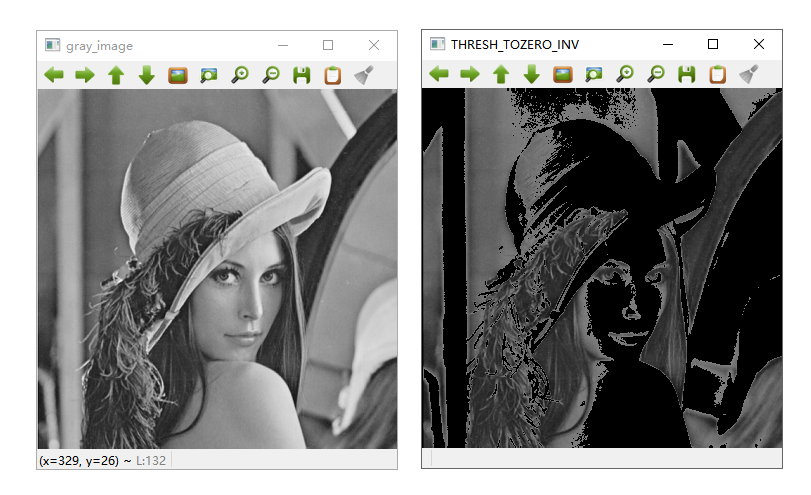Click the THRESH_TOZERO_INV window title icon
This screenshot has height=495, width=811.
(x=437, y=44)
